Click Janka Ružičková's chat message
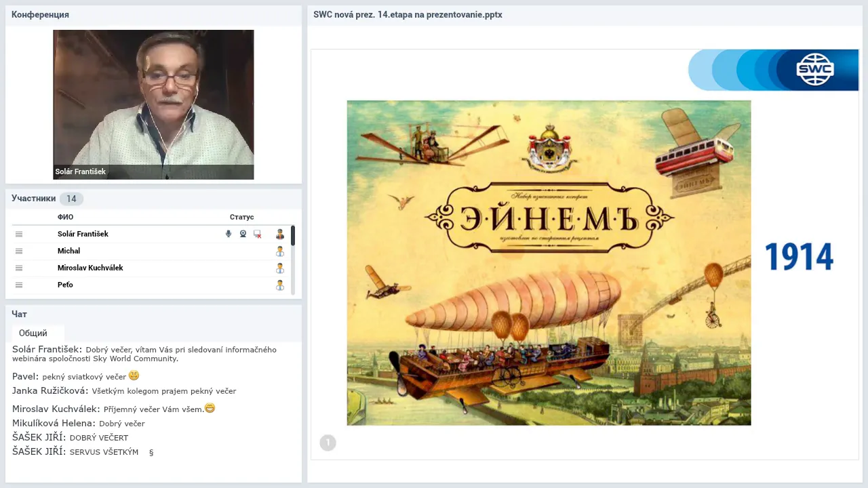Image resolution: width=868 pixels, height=488 pixels. coord(124,391)
